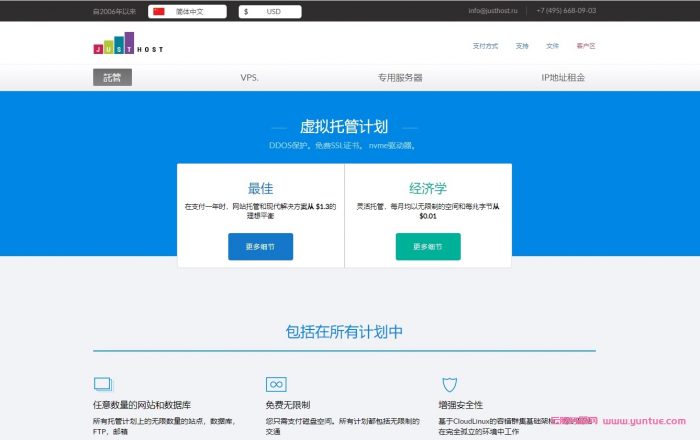
Task: Open the 支付方式 link
Action: coord(485,46)
